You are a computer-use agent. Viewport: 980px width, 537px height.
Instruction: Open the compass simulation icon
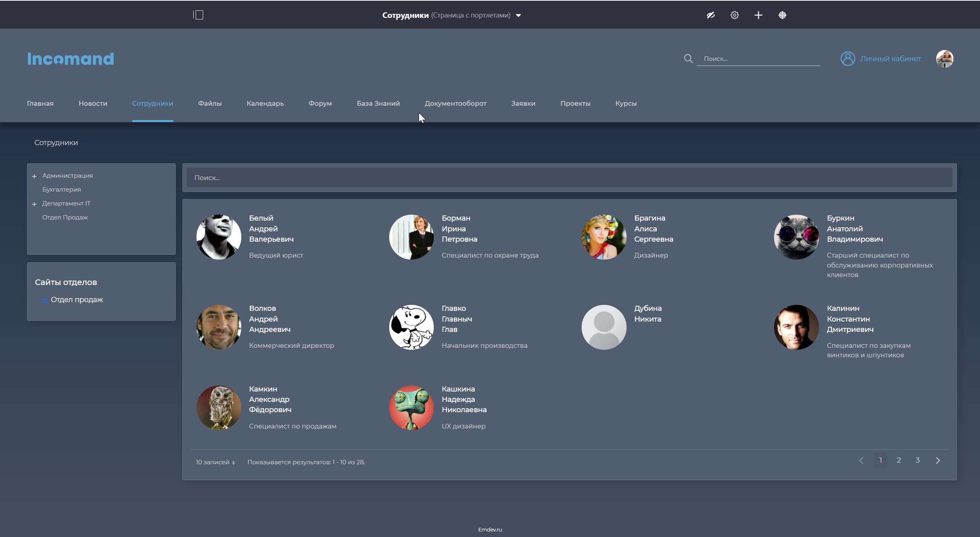point(782,15)
